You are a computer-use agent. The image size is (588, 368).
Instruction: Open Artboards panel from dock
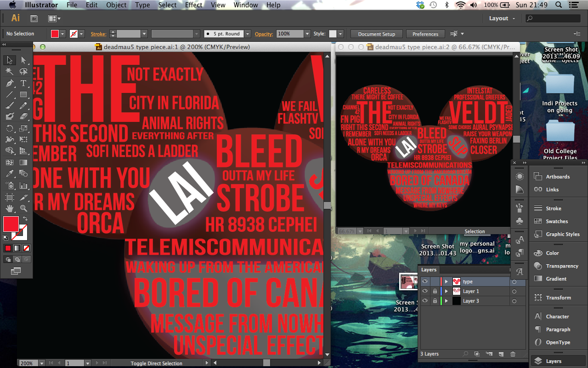pyautogui.click(x=558, y=177)
